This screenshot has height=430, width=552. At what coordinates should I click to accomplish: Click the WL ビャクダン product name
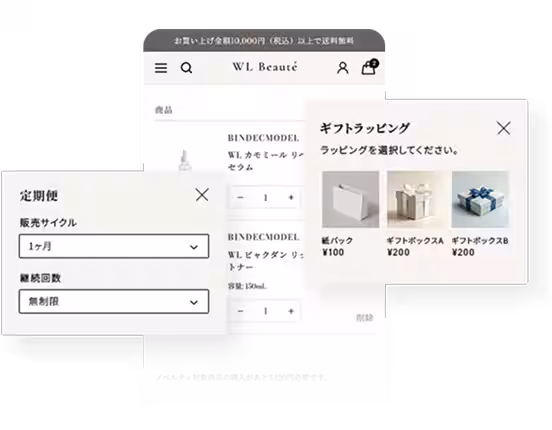coord(266,261)
